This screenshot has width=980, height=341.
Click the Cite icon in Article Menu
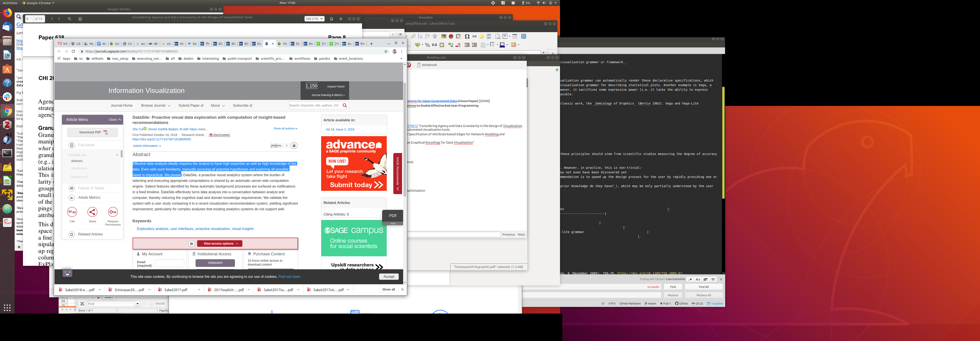pyautogui.click(x=72, y=212)
